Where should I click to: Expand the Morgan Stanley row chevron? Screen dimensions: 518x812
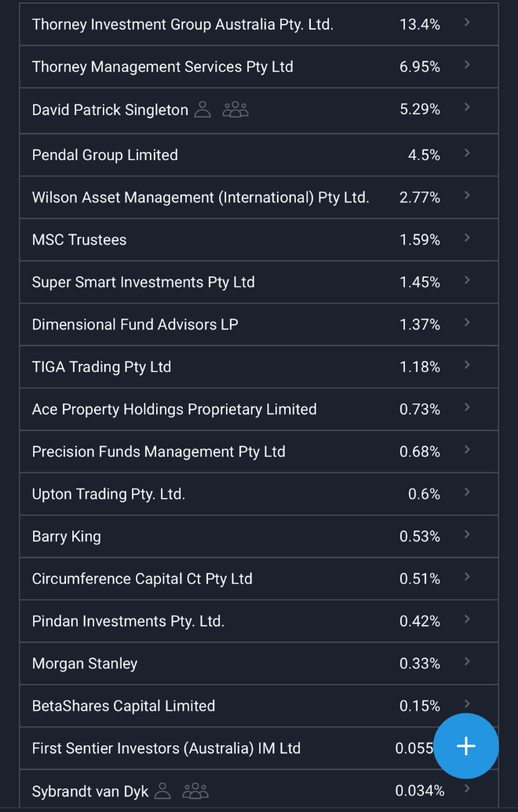click(467, 661)
